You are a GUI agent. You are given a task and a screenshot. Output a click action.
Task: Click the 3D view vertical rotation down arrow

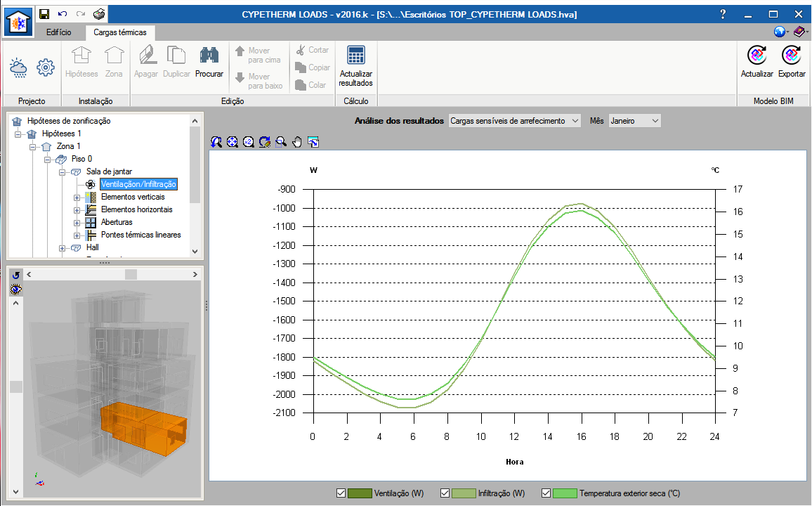pos(15,491)
